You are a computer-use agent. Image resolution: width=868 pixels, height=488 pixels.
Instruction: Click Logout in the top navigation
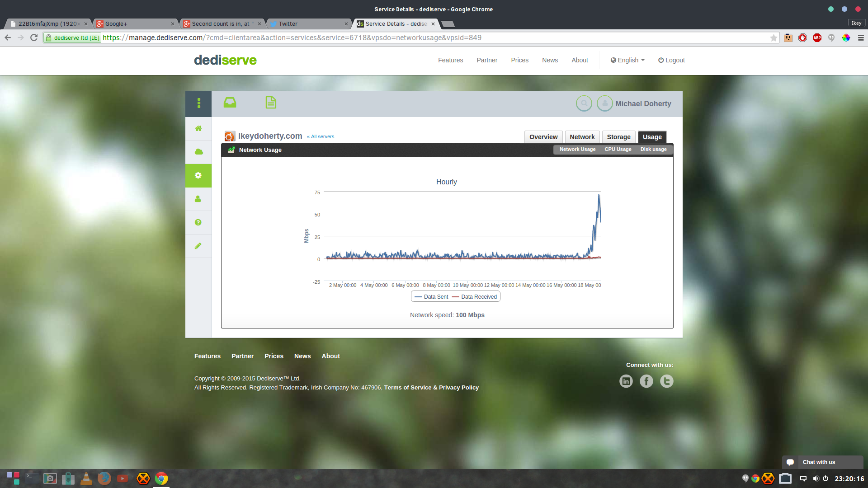pos(671,60)
